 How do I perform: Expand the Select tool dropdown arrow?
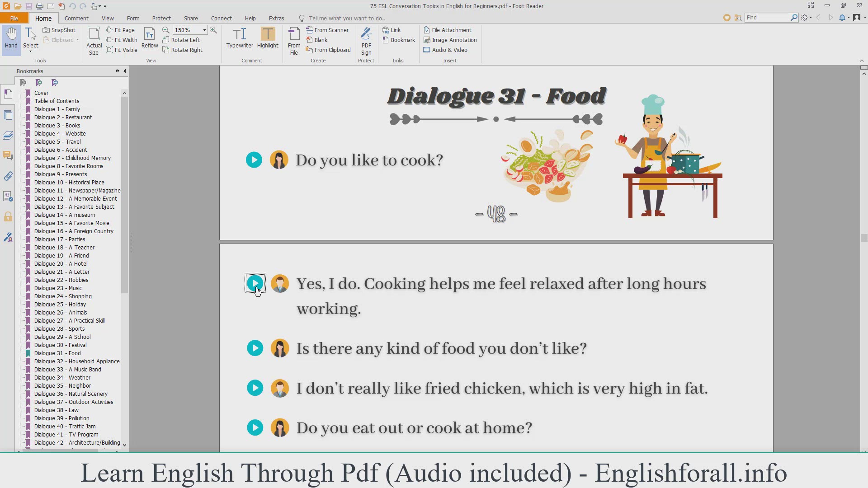(x=31, y=52)
